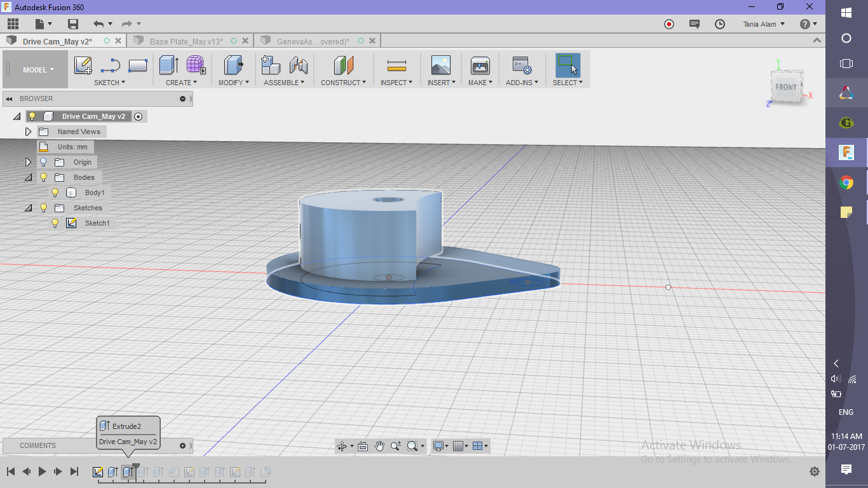This screenshot has width=868, height=488.
Task: Click the Joint assemble icon
Action: 298,65
